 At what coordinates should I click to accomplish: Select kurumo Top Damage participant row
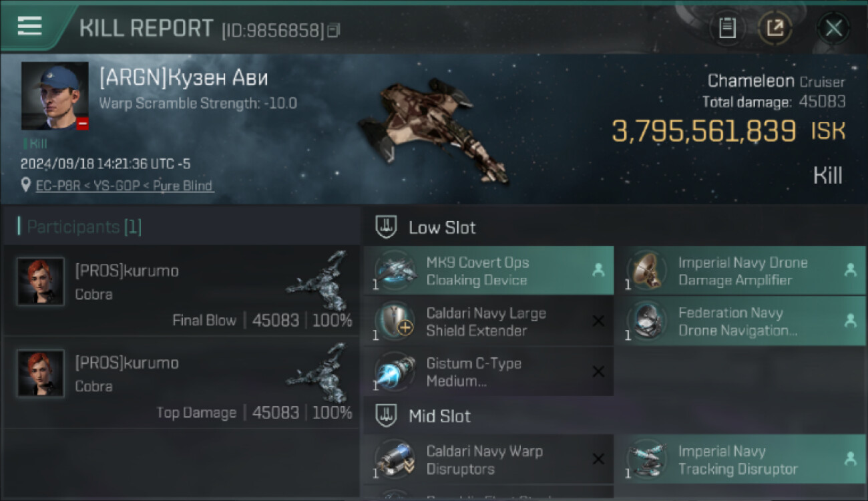[x=181, y=382]
